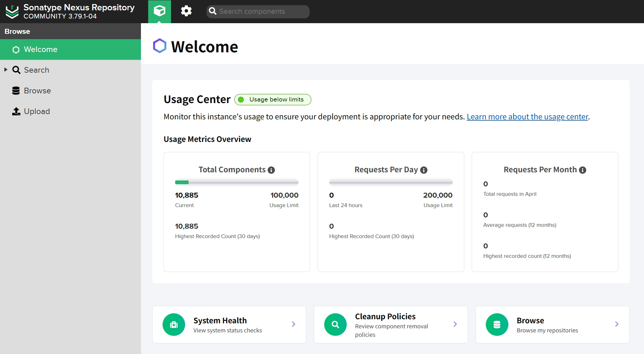Click the Total Components progress bar

tap(236, 182)
